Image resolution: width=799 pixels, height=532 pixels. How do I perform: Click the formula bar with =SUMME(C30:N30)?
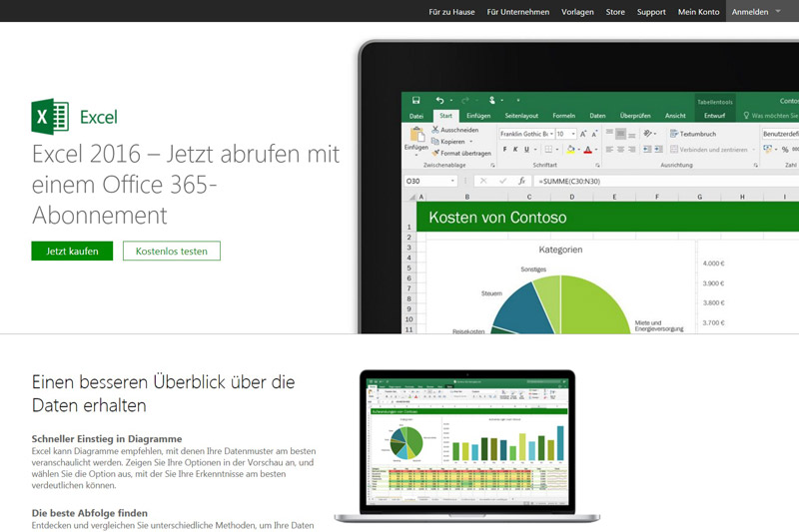tap(666, 181)
